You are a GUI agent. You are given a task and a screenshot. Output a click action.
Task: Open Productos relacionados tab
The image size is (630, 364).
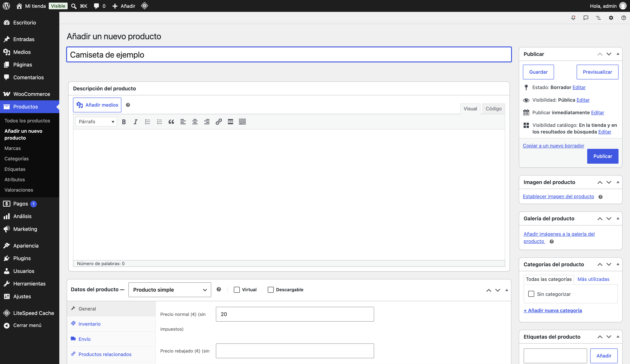[111, 354]
